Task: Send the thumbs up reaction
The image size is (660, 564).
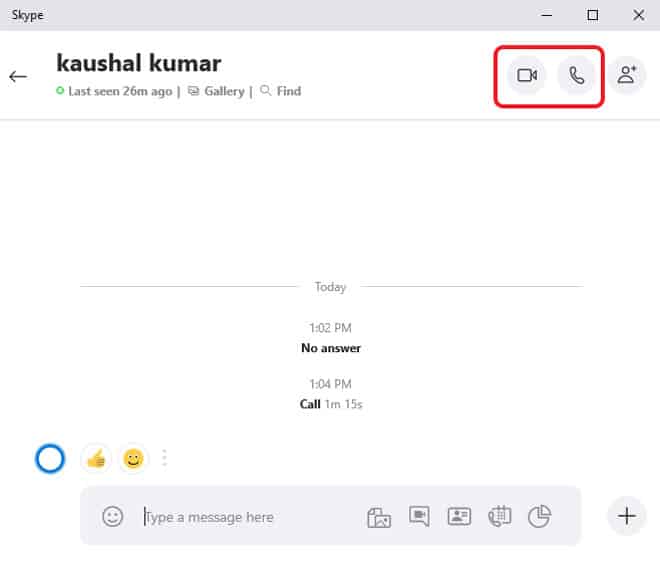Action: coord(96,459)
